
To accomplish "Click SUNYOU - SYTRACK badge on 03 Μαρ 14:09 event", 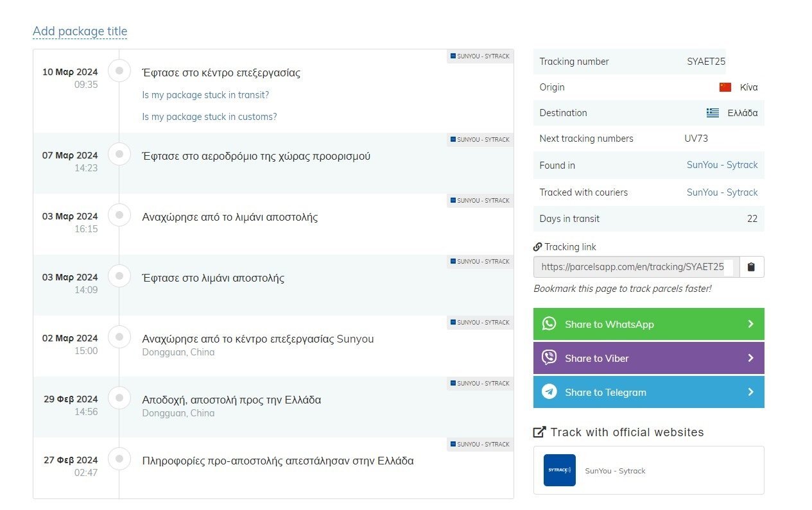I will click(x=479, y=261).
